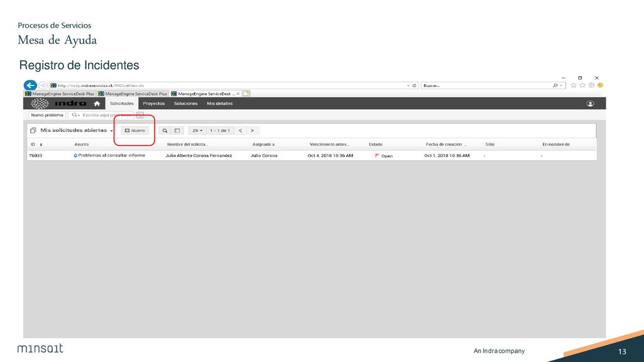Click request ID 76033
The height and width of the screenshot is (362, 644).
[35, 156]
